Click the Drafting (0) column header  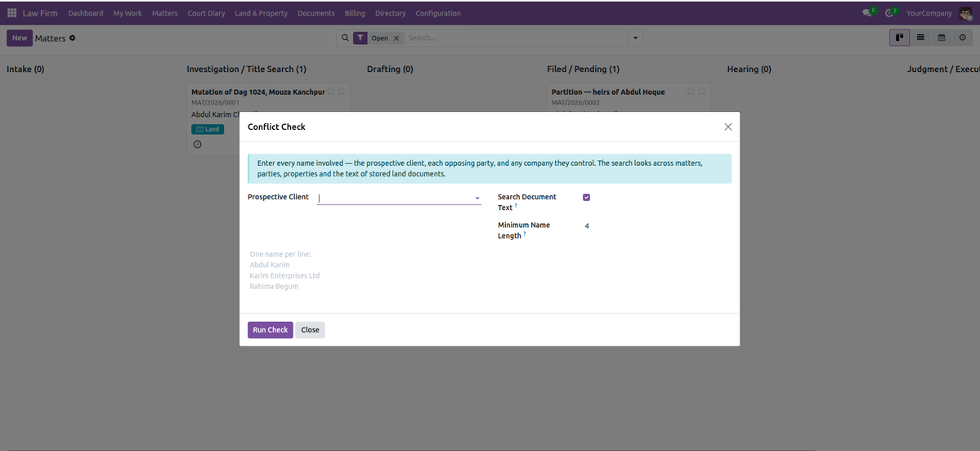390,69
